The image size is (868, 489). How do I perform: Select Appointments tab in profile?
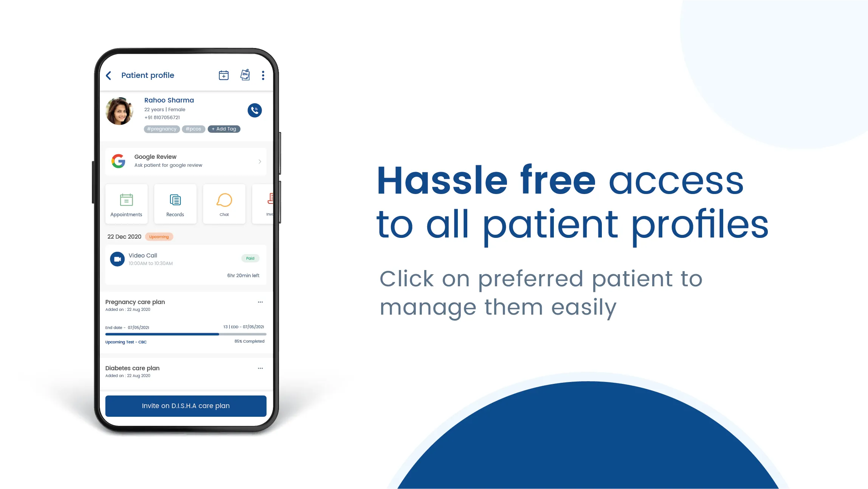[126, 203]
